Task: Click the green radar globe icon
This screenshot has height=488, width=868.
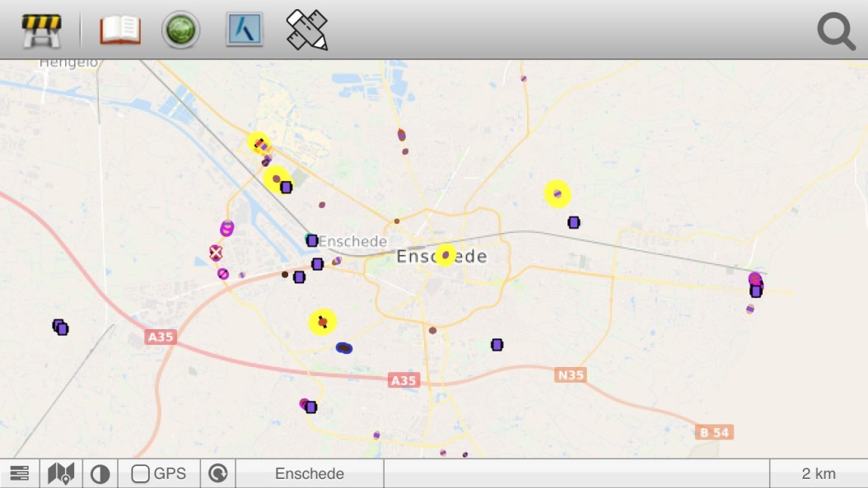Action: [180, 30]
